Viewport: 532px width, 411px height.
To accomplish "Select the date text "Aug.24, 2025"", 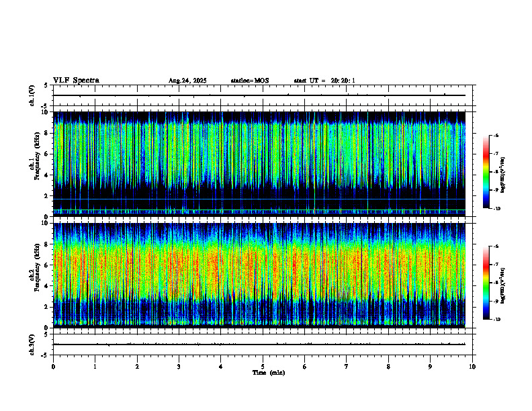I will [187, 81].
